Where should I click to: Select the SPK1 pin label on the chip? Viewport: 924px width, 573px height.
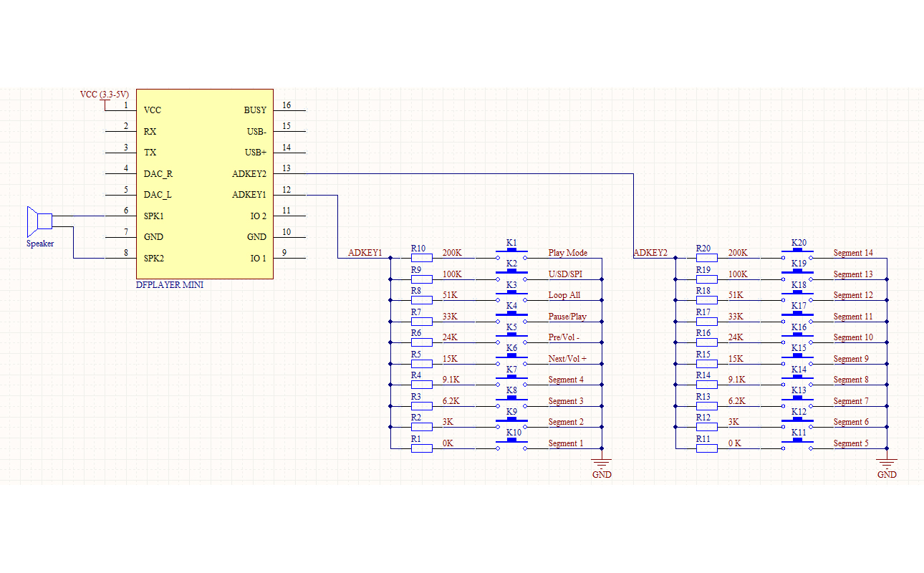point(154,216)
